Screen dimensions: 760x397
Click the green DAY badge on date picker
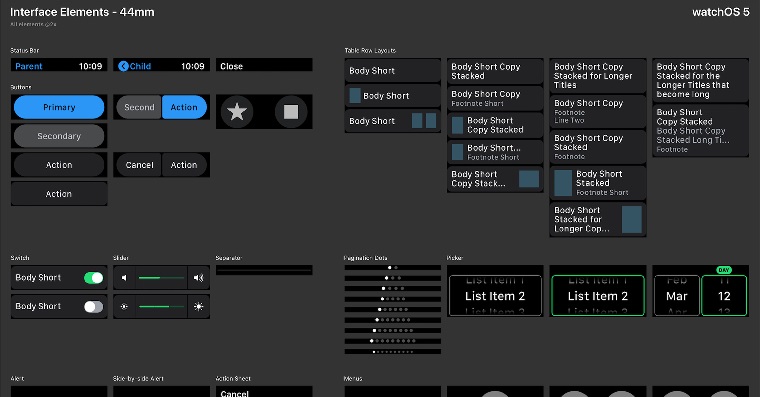pyautogui.click(x=724, y=270)
